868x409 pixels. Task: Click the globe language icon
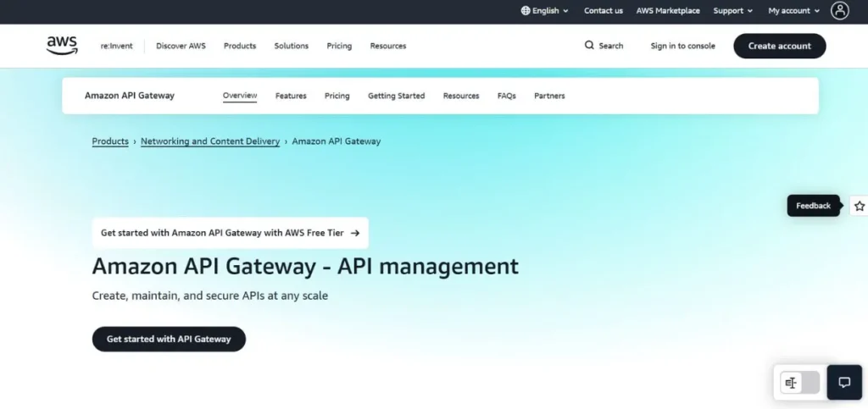click(526, 11)
